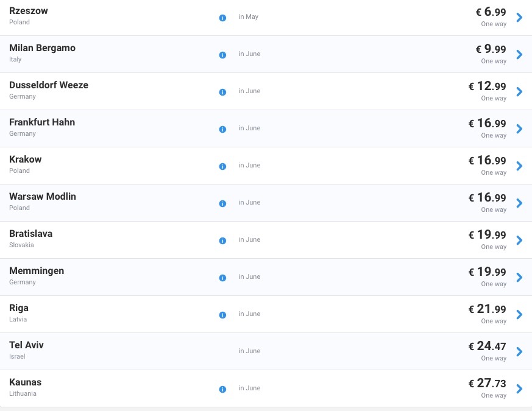Click the € 9.99 Milan Bergamo price
The width and height of the screenshot is (532, 411).
(491, 49)
